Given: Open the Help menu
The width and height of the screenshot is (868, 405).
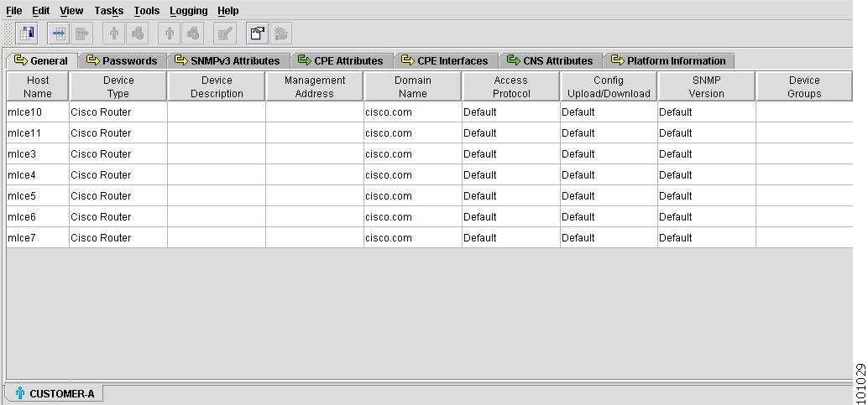Looking at the screenshot, I should tap(228, 11).
